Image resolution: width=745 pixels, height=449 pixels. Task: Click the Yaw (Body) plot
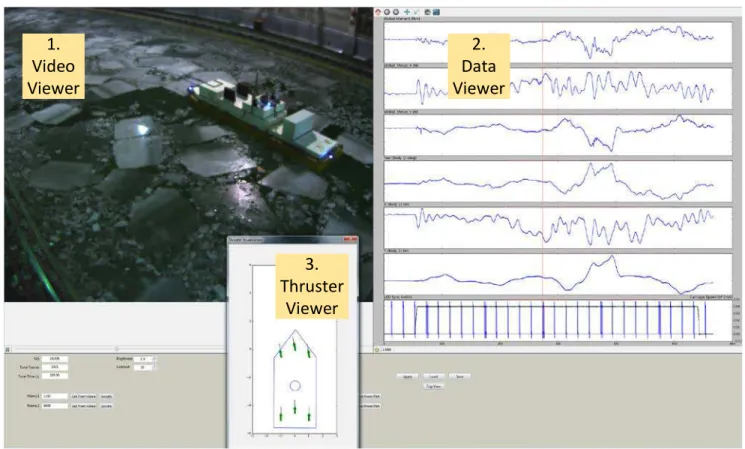[x=558, y=181]
